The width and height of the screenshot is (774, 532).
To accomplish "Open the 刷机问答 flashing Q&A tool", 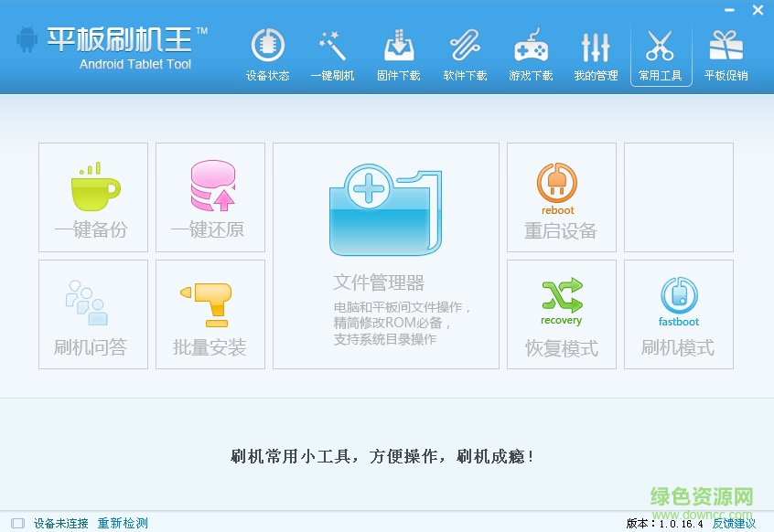I will (x=92, y=314).
